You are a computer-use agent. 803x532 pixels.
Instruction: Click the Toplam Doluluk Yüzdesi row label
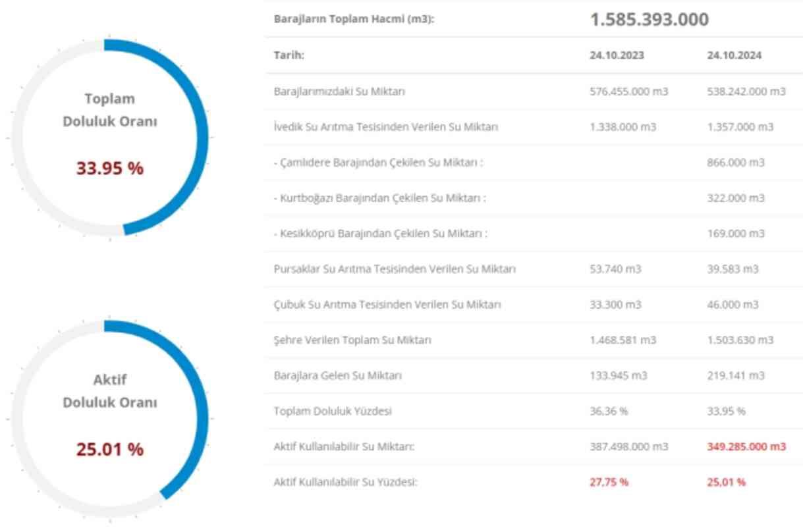(333, 412)
